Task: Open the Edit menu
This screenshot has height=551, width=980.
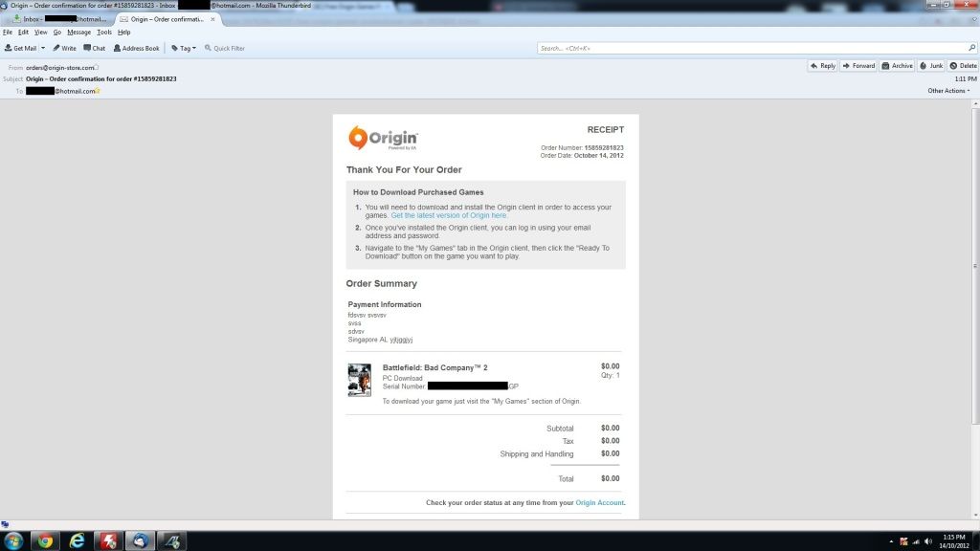Action: pos(23,32)
